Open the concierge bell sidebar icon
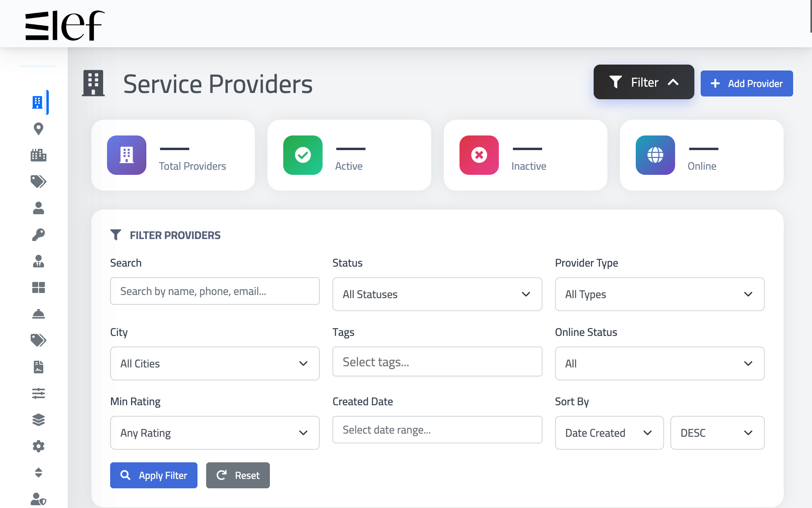Viewport: 812px width, 508px height. 38,314
